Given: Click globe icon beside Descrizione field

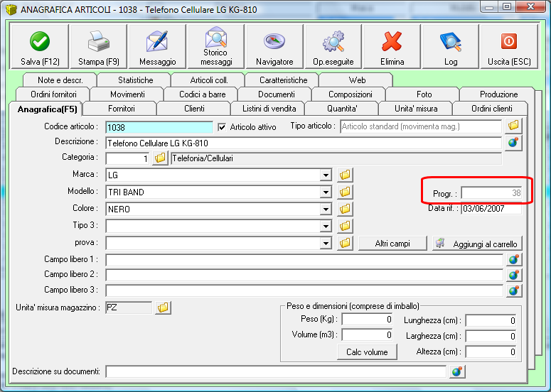Looking at the screenshot, I should click(x=513, y=143).
